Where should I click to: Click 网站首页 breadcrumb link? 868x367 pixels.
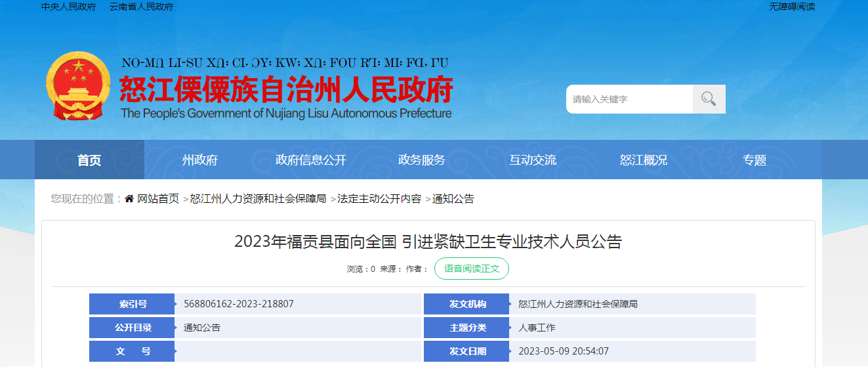[x=157, y=199]
